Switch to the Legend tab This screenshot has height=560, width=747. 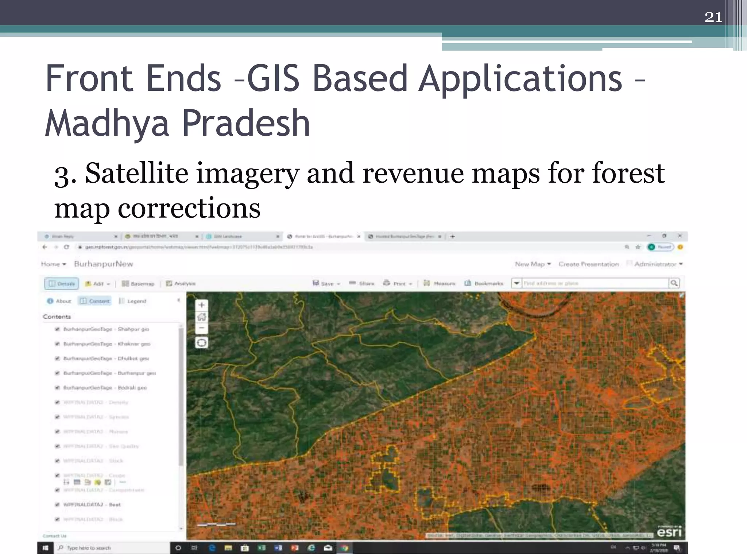pyautogui.click(x=133, y=301)
